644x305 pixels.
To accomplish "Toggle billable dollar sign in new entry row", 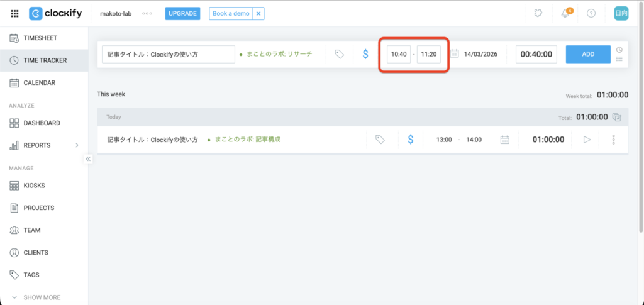I will 365,54.
